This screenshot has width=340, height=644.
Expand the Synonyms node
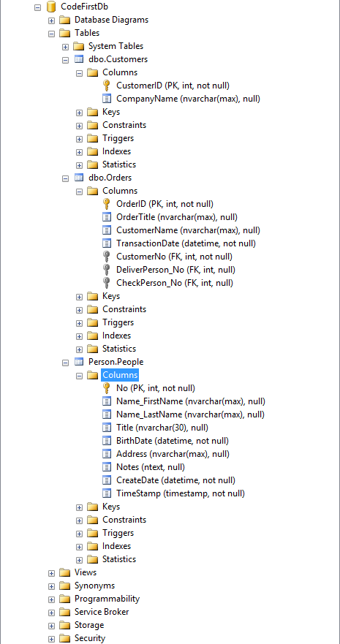tap(51, 586)
